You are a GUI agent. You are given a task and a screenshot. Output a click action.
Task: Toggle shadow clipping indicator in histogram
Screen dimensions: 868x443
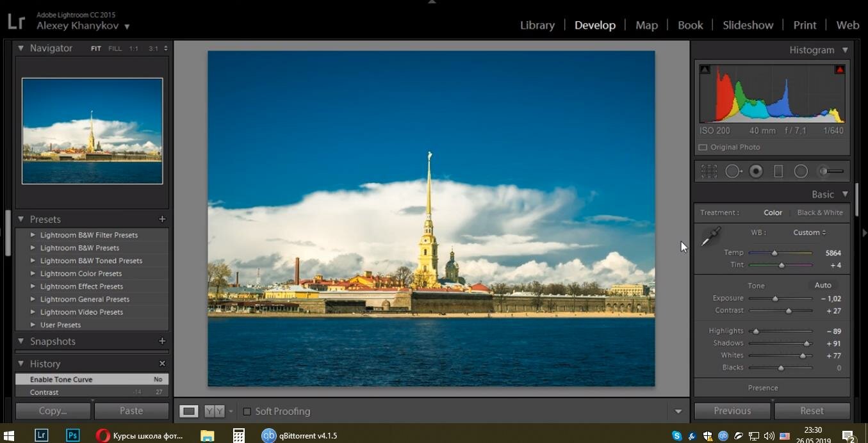click(x=705, y=69)
